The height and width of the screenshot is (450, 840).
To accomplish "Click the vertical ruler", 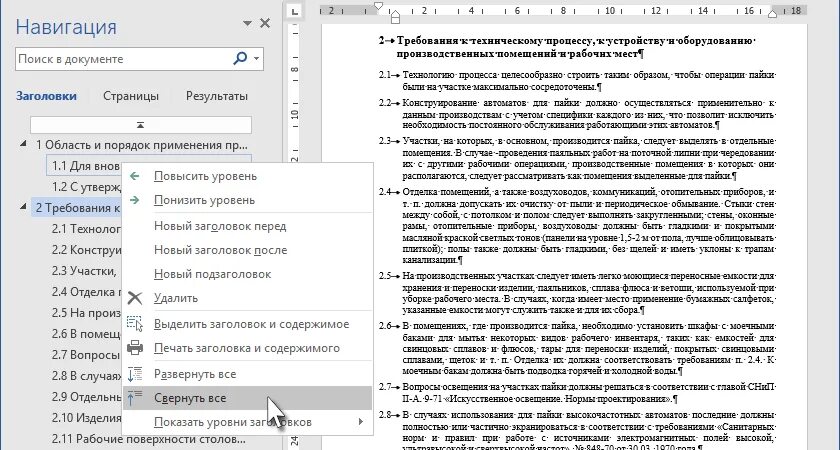I will [295, 236].
